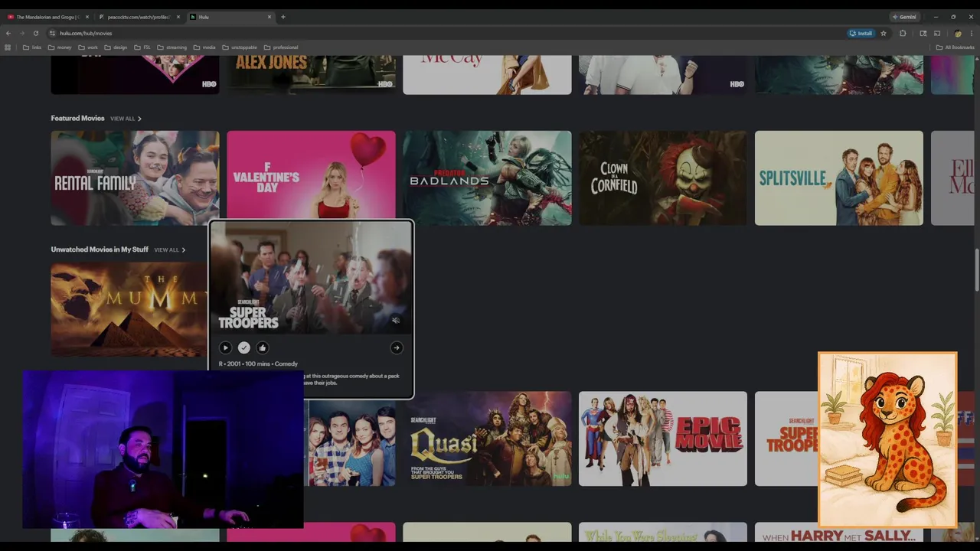
Task: Reload the Hulu page
Action: point(35,33)
